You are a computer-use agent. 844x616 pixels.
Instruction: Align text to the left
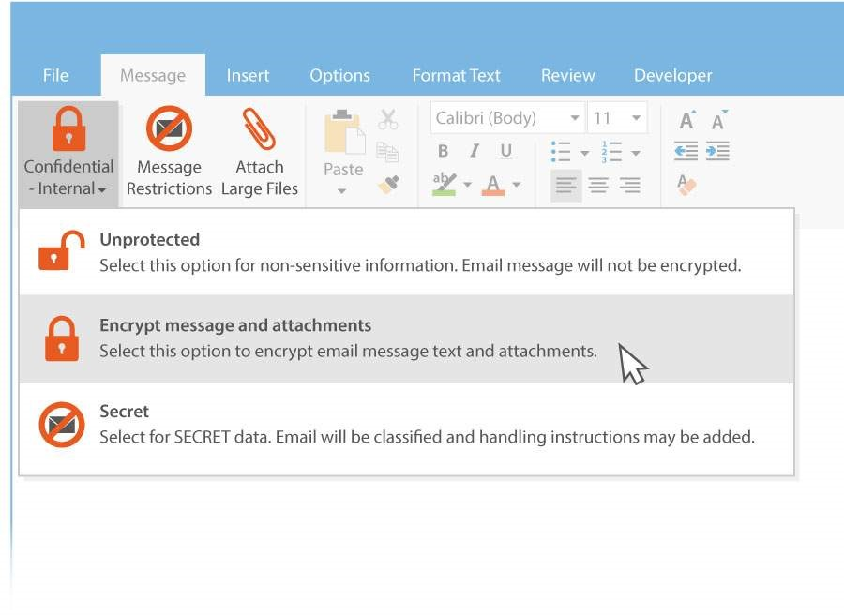(566, 185)
